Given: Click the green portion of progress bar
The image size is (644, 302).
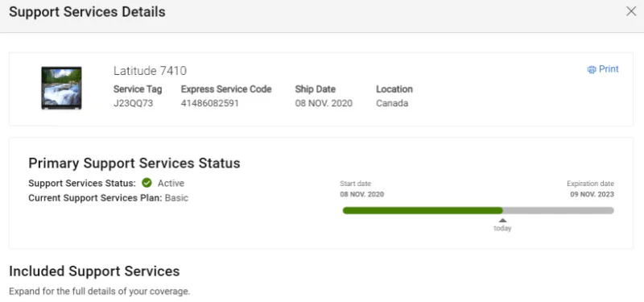Looking at the screenshot, I should coord(422,210).
